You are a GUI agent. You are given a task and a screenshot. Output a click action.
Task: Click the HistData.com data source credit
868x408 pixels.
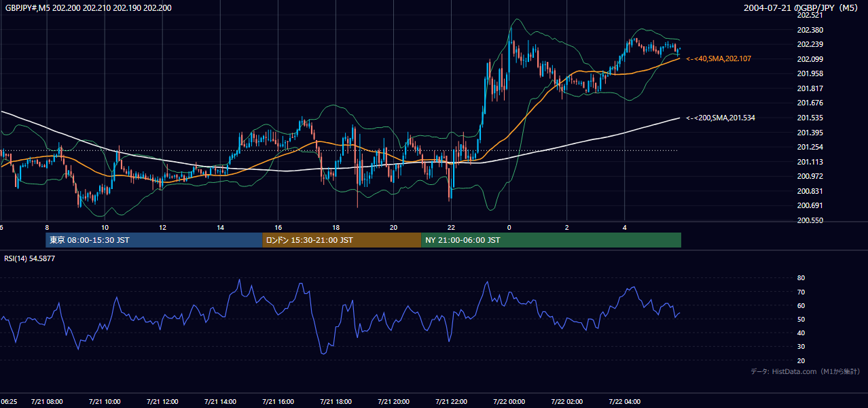[x=806, y=371]
